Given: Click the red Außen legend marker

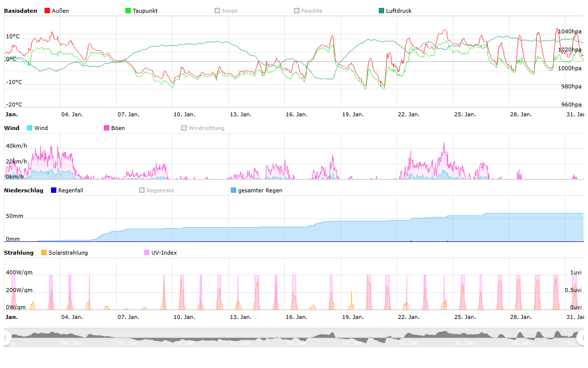Looking at the screenshot, I should point(48,11).
